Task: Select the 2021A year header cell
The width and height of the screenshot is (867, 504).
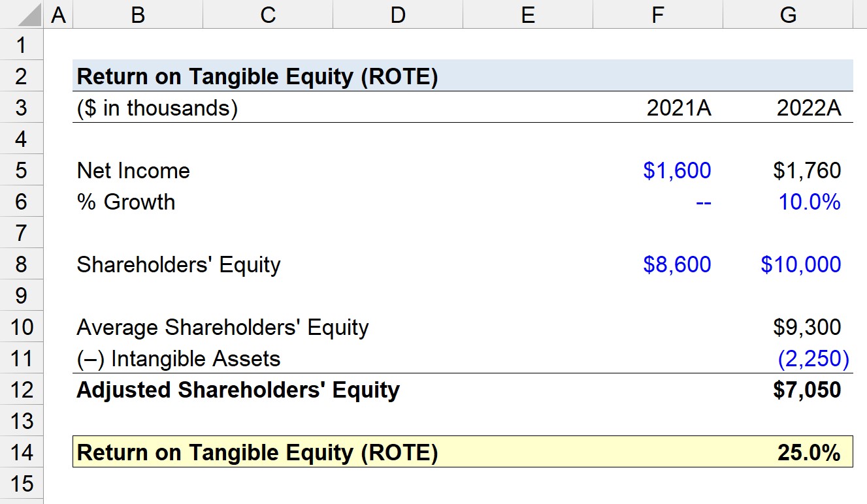Action: point(658,108)
